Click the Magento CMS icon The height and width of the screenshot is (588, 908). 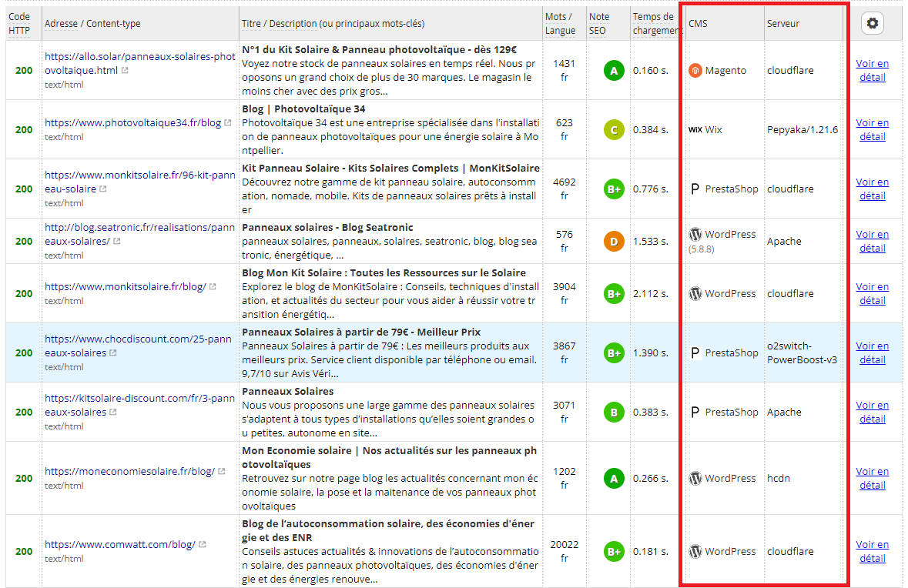[x=695, y=71]
